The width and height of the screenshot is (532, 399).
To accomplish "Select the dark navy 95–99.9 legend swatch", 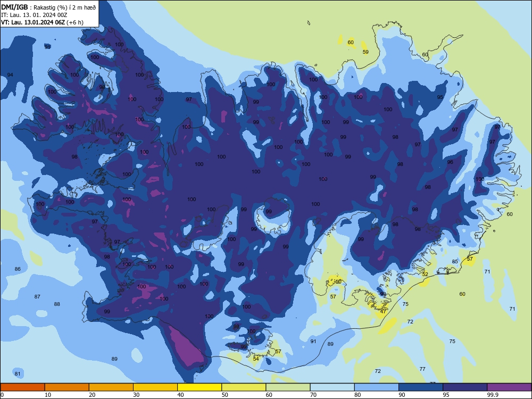I will tap(465, 387).
